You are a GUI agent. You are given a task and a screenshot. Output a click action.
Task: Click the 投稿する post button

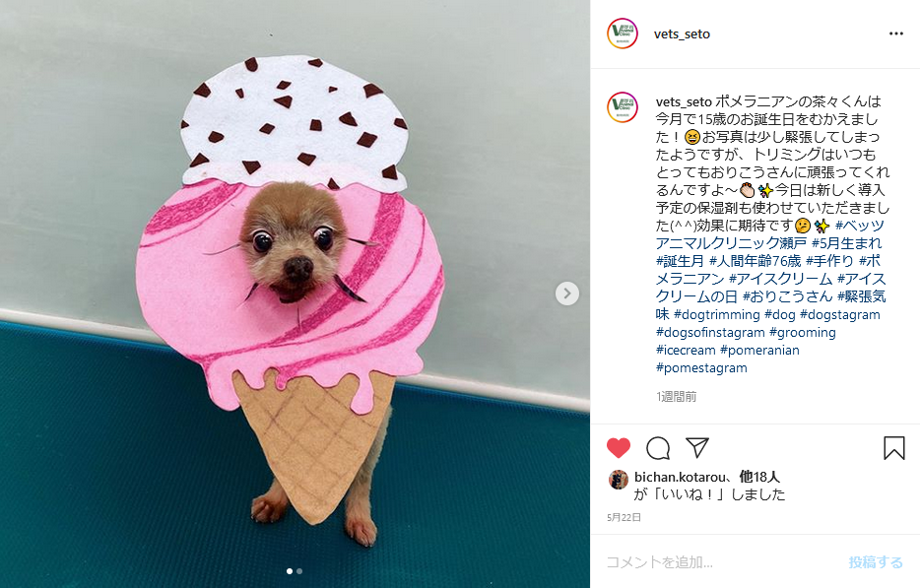coord(876,562)
